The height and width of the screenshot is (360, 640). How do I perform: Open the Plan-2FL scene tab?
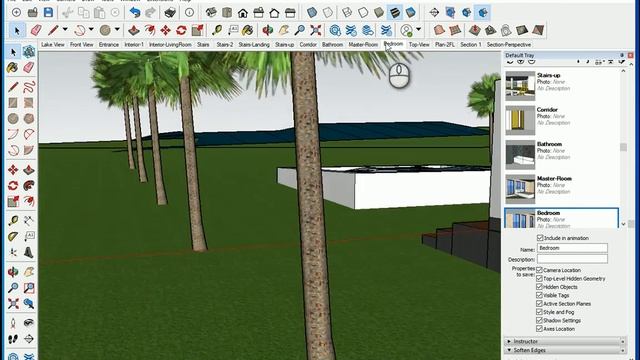click(444, 44)
